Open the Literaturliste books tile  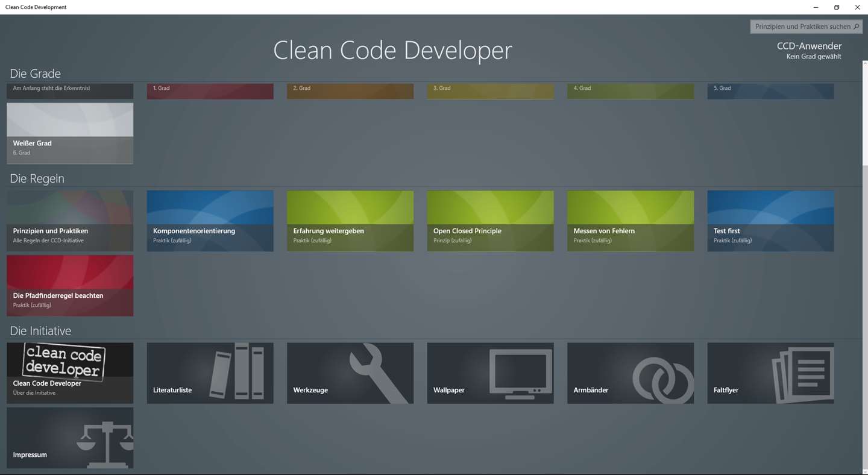click(x=210, y=373)
